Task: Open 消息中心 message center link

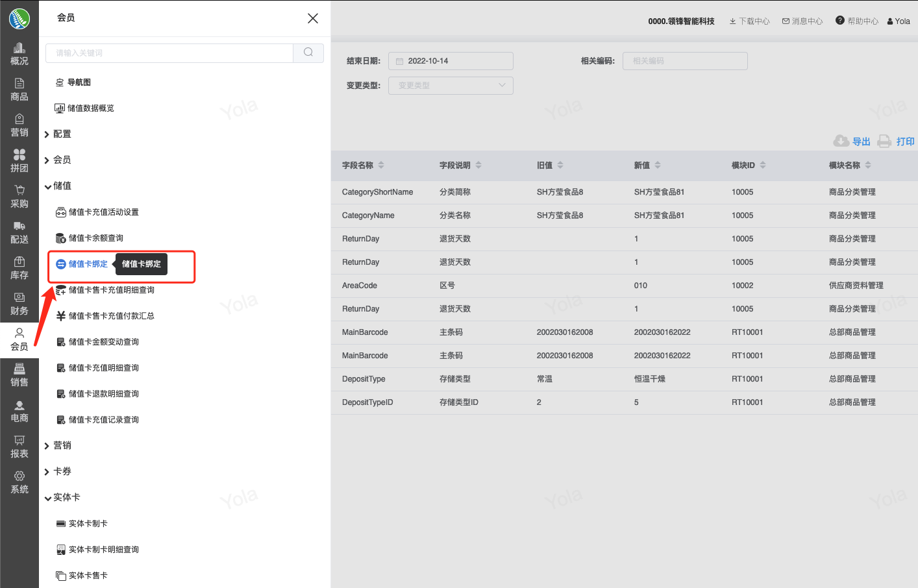Action: 807,21
